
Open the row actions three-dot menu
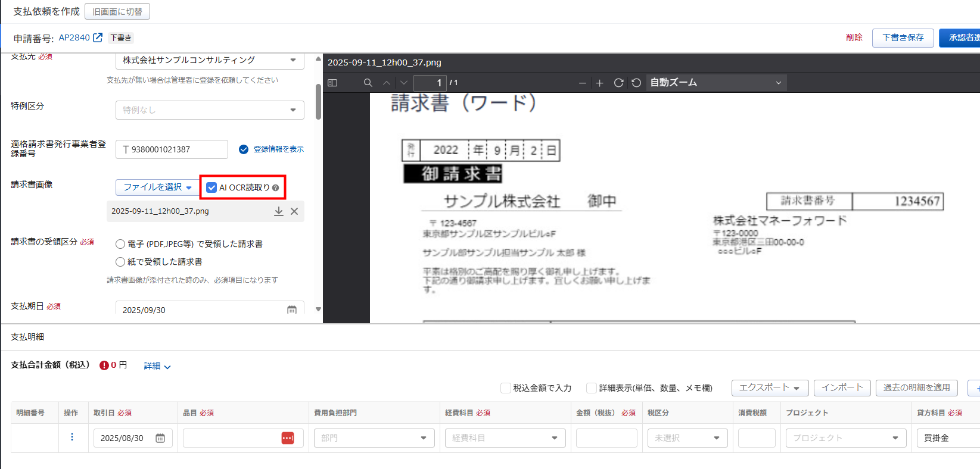coord(72,437)
